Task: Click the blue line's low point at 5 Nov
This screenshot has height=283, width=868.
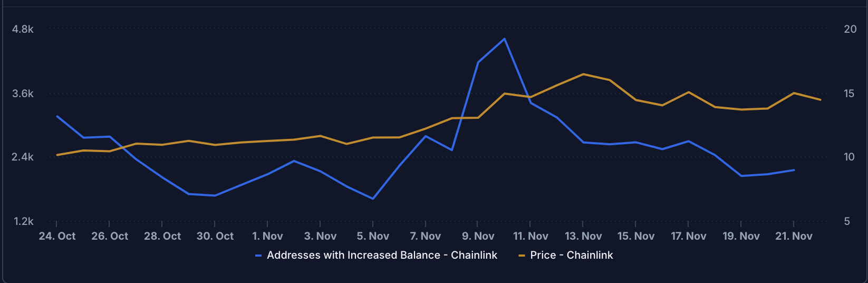Action: [373, 199]
